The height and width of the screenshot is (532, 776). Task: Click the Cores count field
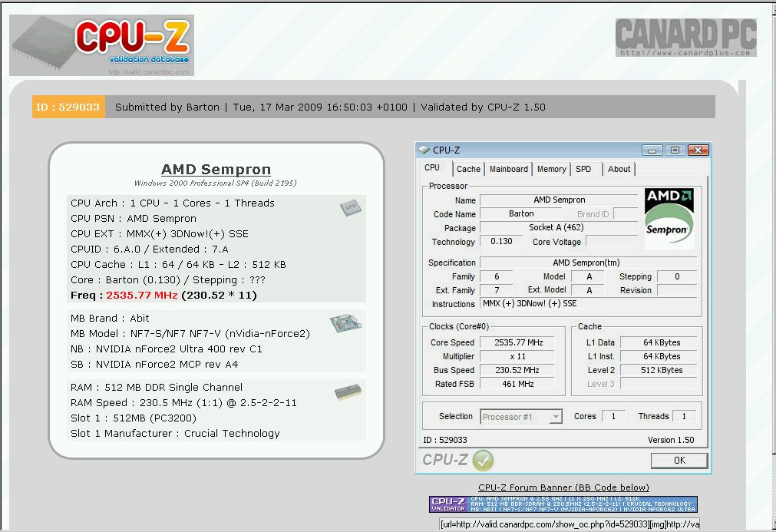[614, 416]
